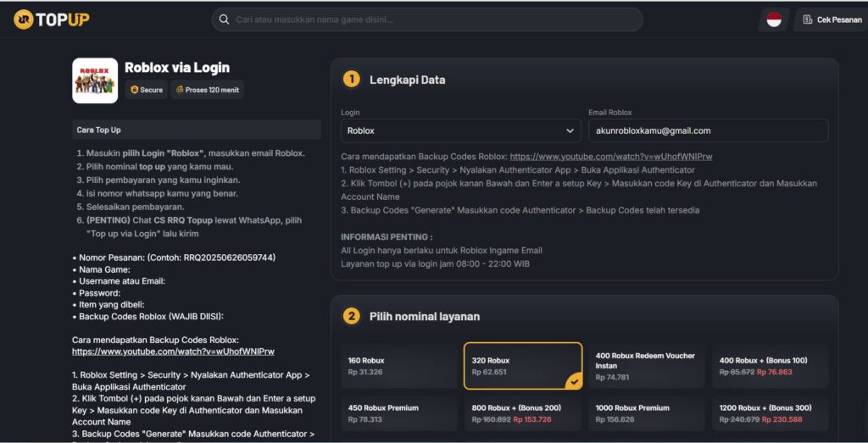
Task: Click the Cara Top Up header
Action: pyautogui.click(x=197, y=130)
